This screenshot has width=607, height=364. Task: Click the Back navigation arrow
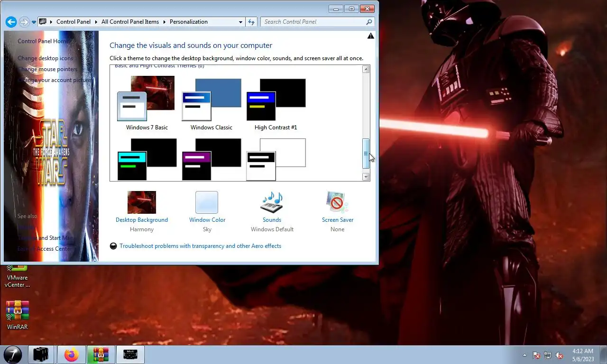11,22
